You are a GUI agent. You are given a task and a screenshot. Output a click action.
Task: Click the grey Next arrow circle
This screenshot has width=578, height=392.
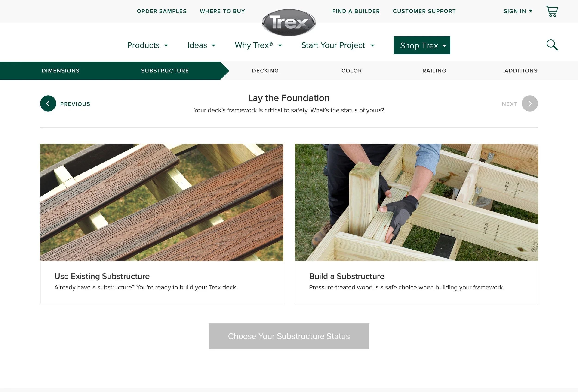pos(529,104)
